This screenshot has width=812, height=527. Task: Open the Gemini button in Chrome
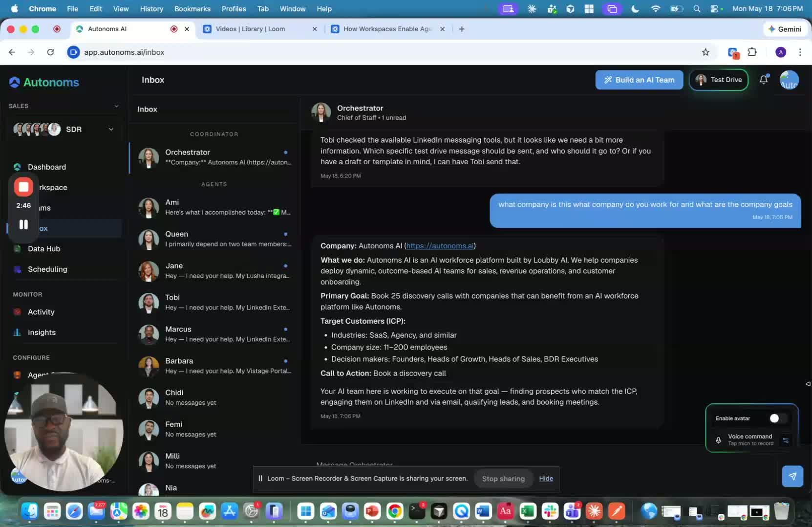[x=785, y=29]
